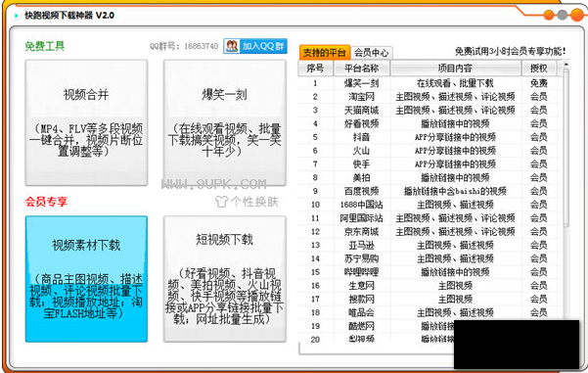This screenshot has height=373, width=588.
Task: Click the scrollbar up arrow in platform list
Action: 565,65
